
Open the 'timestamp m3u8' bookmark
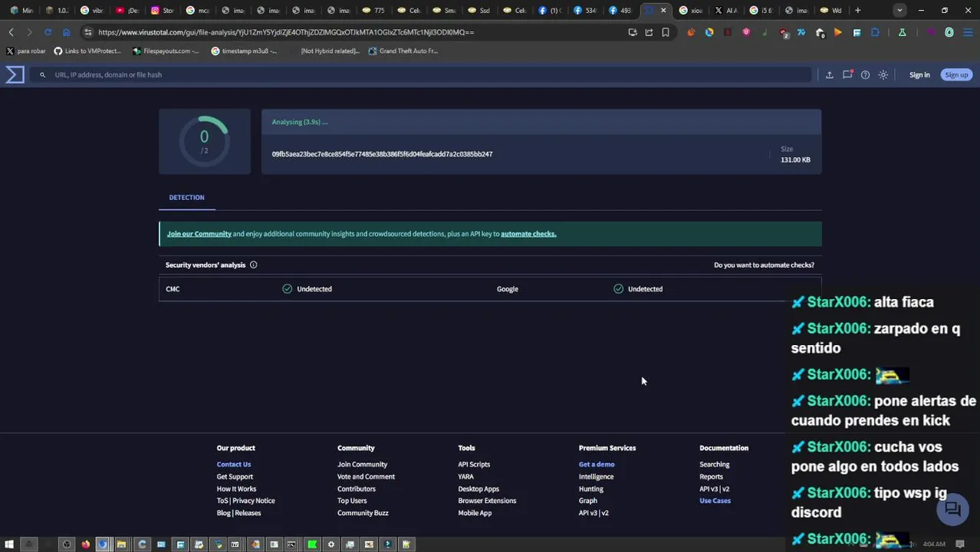point(244,51)
